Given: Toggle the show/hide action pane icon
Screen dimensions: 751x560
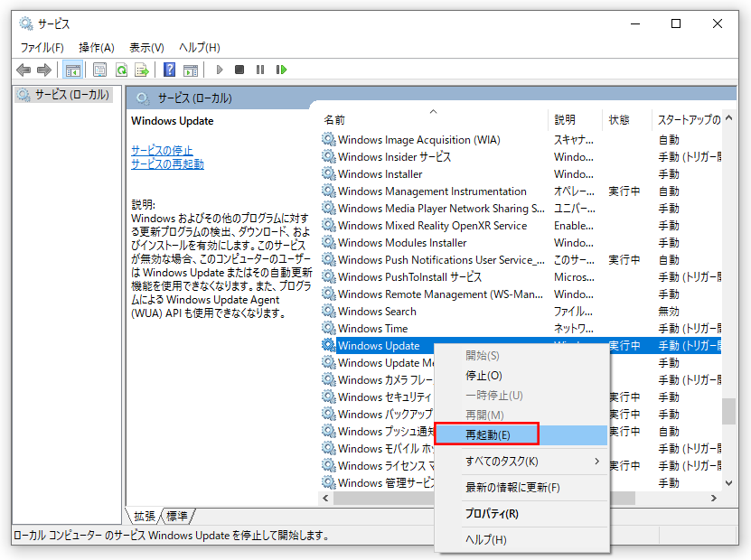Looking at the screenshot, I should pyautogui.click(x=191, y=70).
